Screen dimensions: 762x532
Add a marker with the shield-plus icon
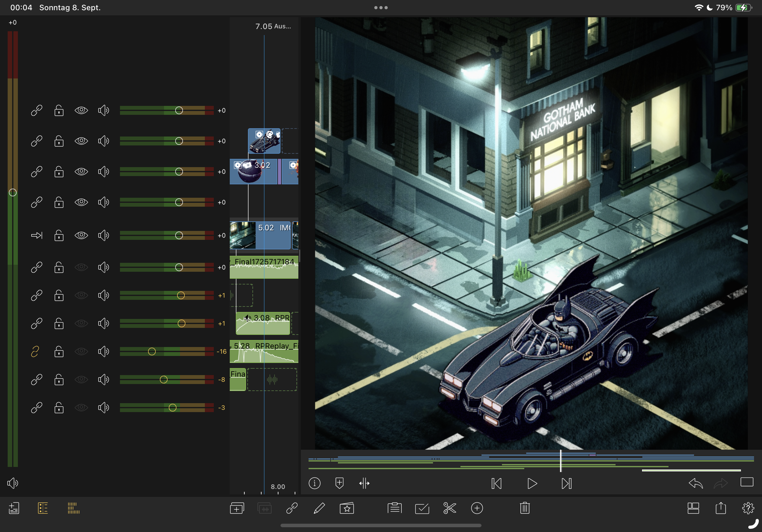[339, 483]
